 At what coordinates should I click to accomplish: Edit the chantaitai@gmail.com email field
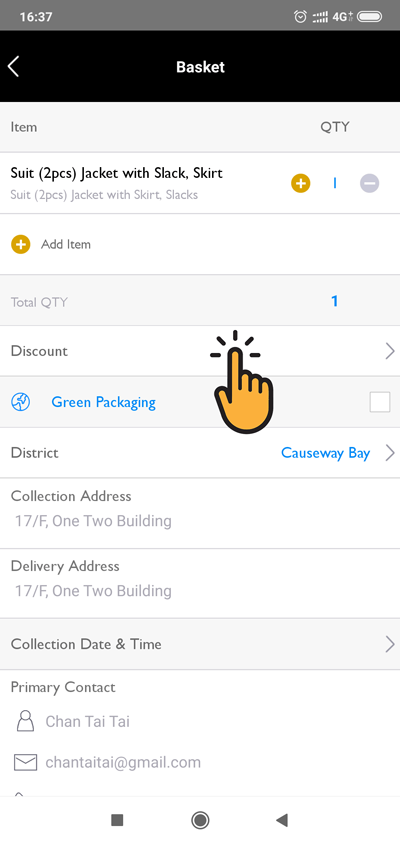(123, 762)
